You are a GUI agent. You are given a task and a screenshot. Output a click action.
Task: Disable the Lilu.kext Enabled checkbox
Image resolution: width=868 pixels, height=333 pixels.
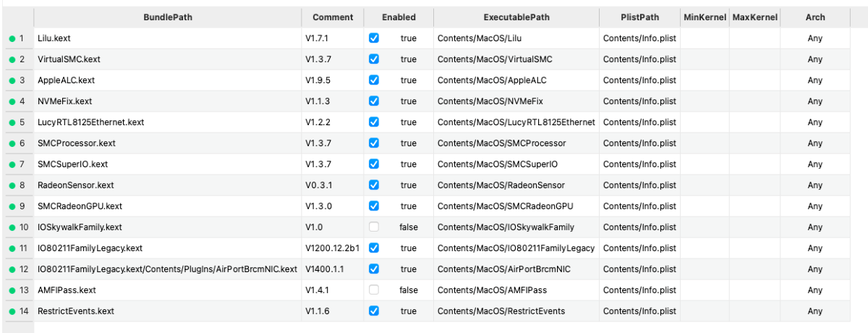pos(374,38)
